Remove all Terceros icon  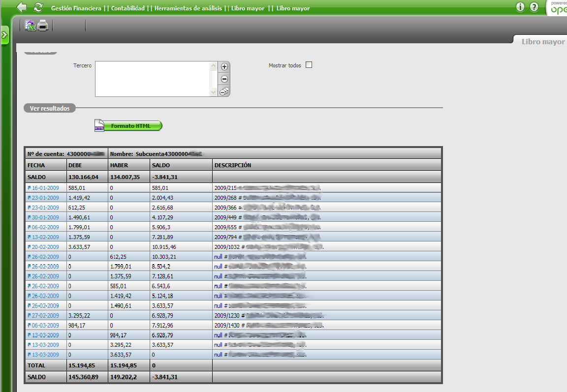click(x=224, y=91)
